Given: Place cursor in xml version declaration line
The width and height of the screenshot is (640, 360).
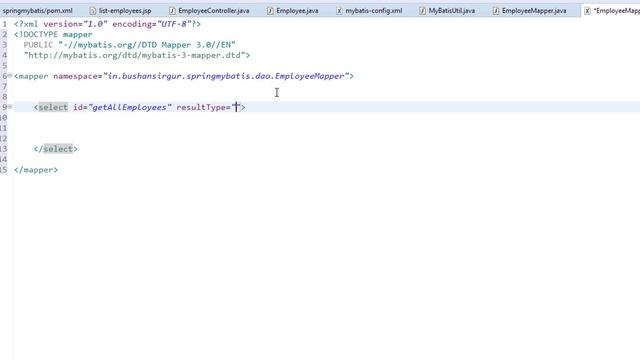Looking at the screenshot, I should 107,24.
